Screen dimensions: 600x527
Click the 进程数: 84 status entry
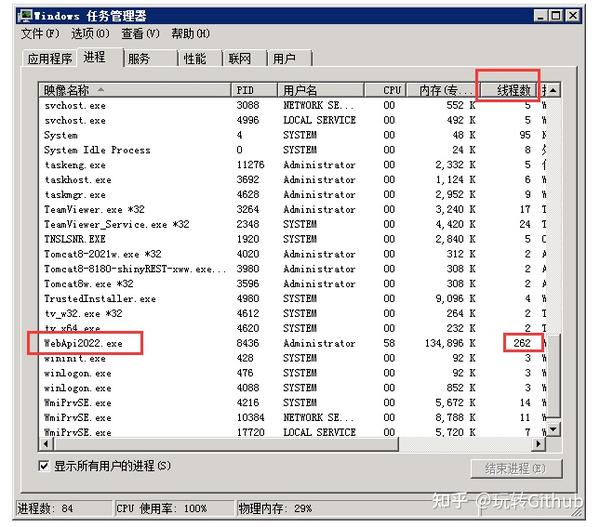coord(64,508)
